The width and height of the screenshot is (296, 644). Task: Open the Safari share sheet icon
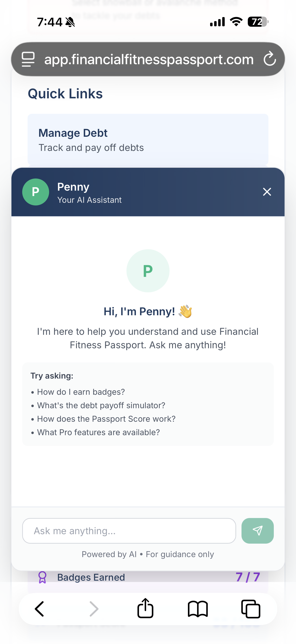click(145, 609)
